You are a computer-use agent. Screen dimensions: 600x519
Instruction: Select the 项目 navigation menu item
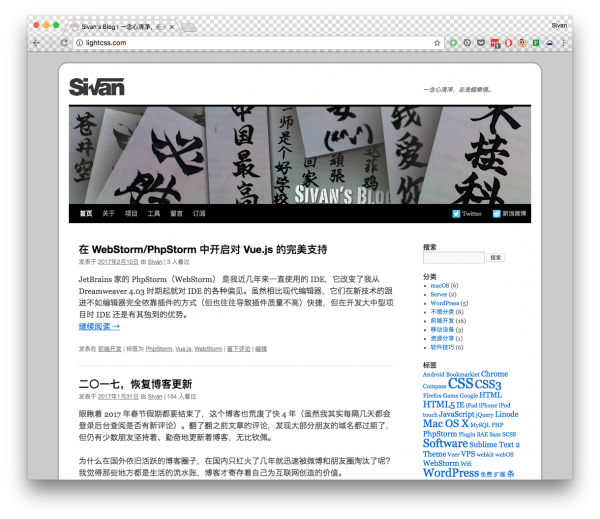coord(131,214)
